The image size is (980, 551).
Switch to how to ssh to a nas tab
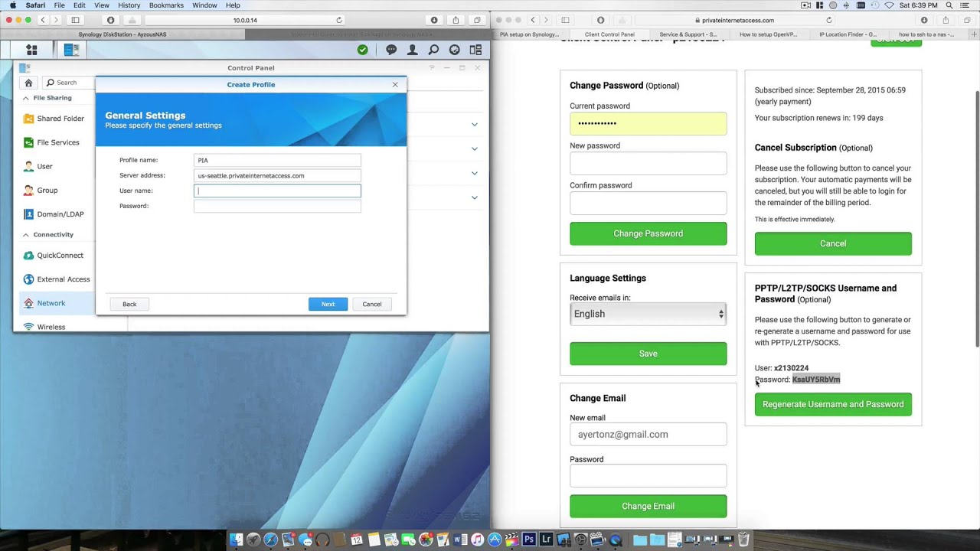[926, 34]
